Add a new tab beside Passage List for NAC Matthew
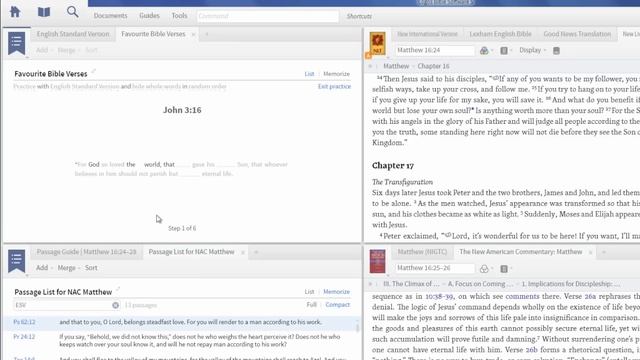Screen dimensions: 640x360 [256, 252]
